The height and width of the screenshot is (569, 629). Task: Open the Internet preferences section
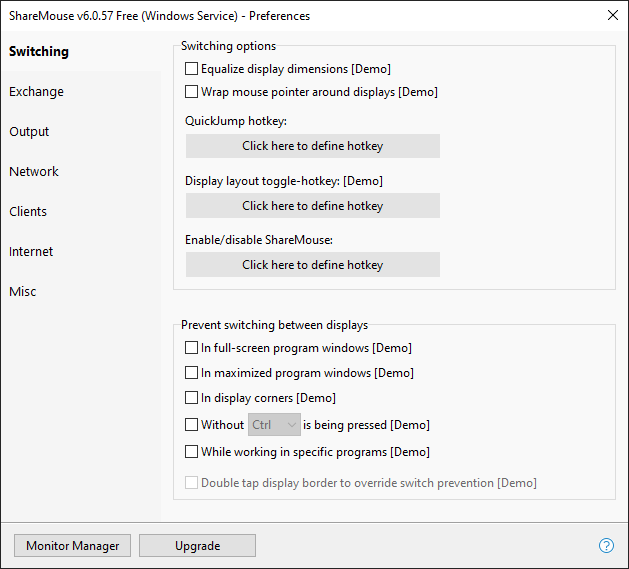tap(31, 252)
